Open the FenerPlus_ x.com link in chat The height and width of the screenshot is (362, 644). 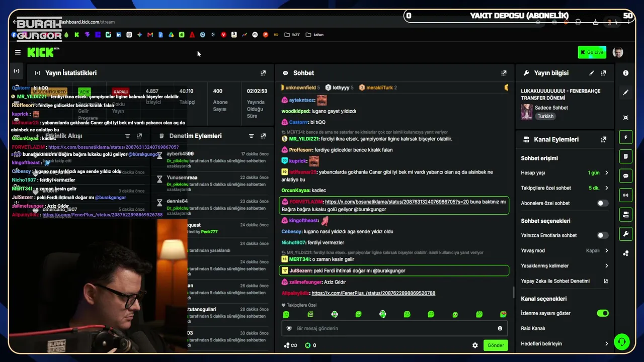[x=373, y=293]
